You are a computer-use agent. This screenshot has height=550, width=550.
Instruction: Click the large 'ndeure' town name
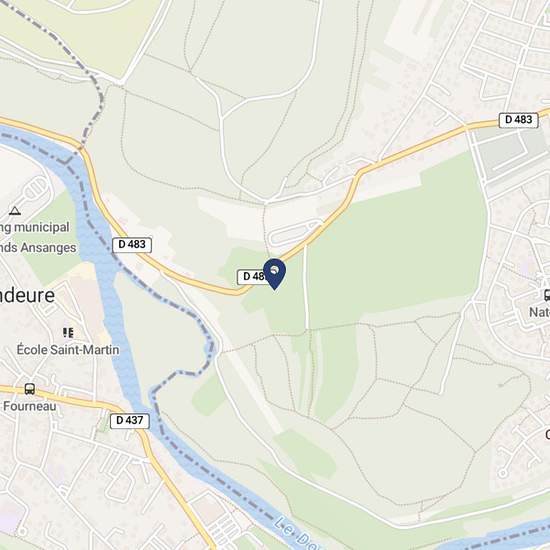pos(27,295)
